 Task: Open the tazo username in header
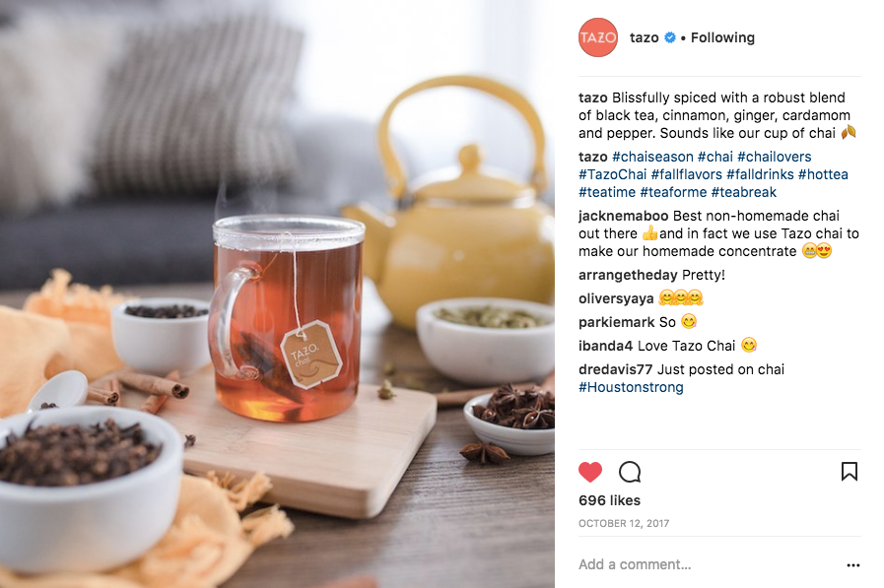pos(644,37)
